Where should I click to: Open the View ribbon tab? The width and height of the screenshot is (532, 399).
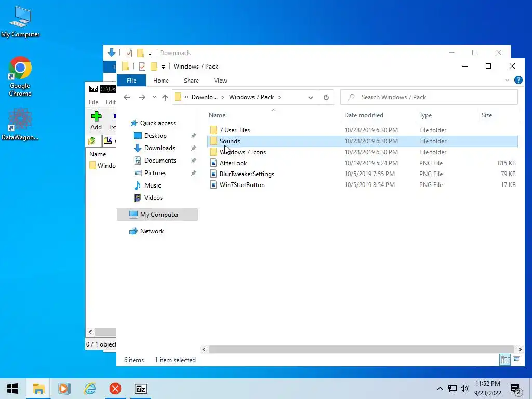pyautogui.click(x=220, y=81)
